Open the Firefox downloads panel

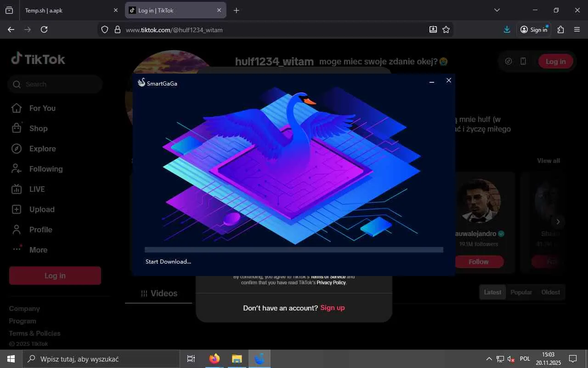click(x=507, y=29)
